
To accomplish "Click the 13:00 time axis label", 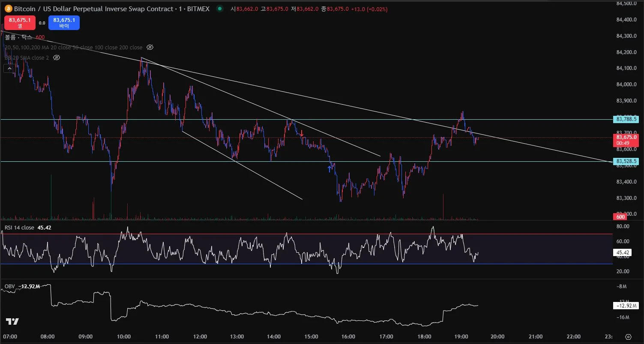I will [x=237, y=337].
